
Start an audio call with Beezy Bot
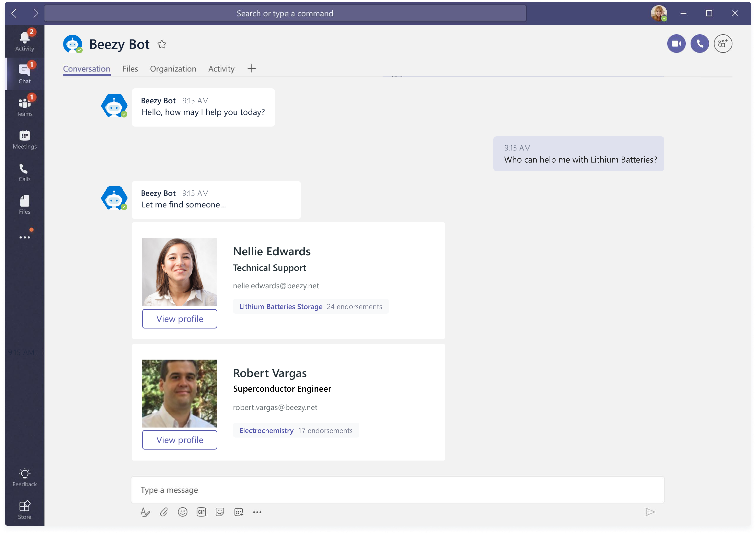[699, 43]
